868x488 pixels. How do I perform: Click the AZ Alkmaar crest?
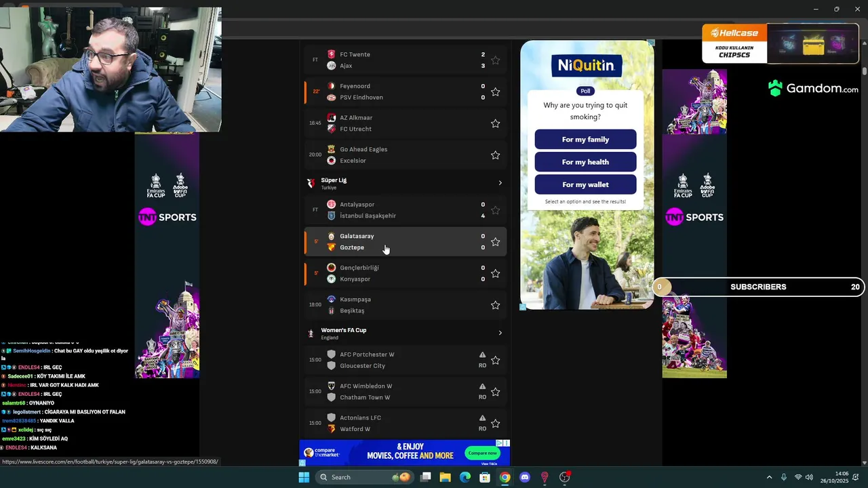332,117
